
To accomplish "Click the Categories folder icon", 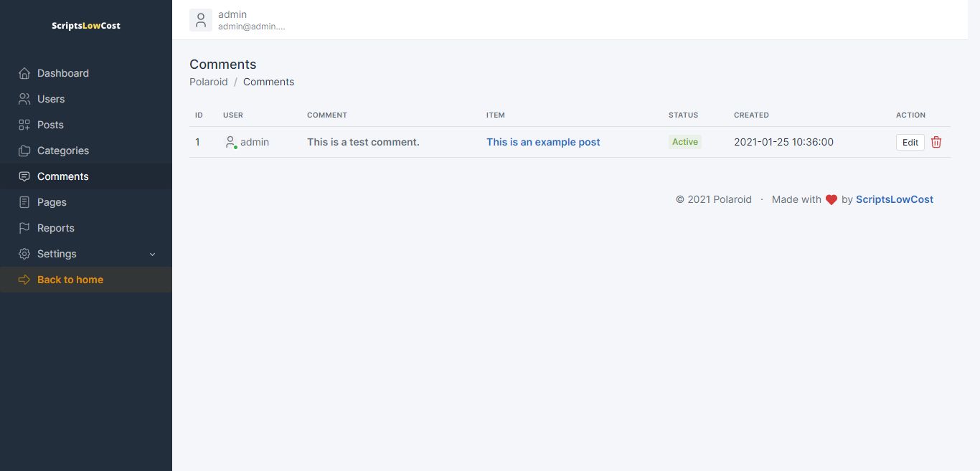I will pos(24,151).
